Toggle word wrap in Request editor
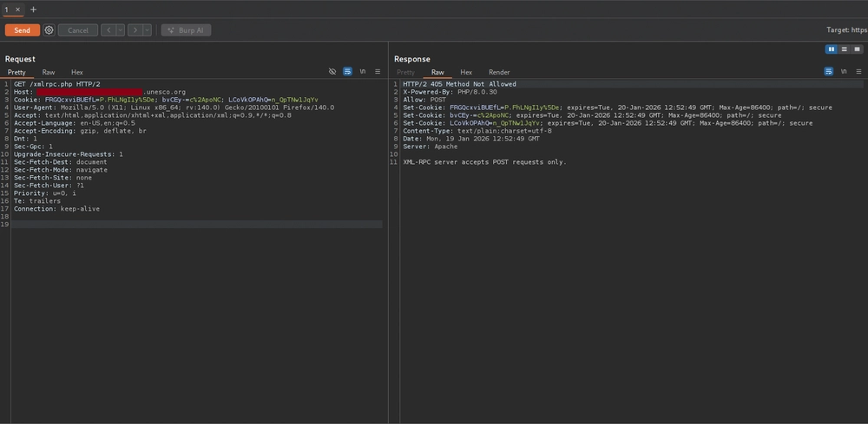The height and width of the screenshot is (424, 868). tap(348, 72)
